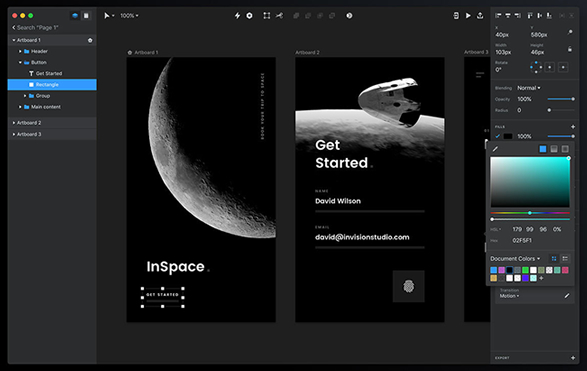Add a new fill with plus

coord(573,127)
